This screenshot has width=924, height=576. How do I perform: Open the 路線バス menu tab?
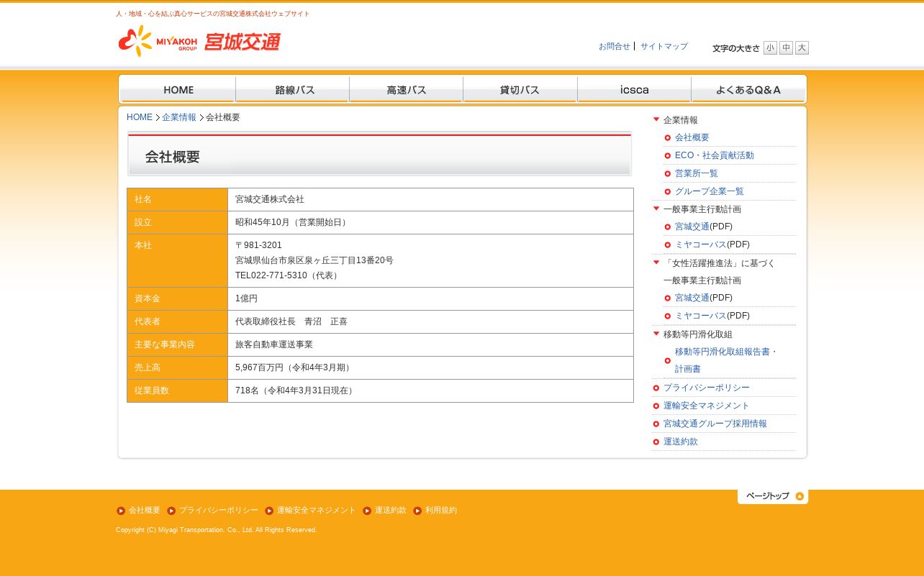click(292, 89)
